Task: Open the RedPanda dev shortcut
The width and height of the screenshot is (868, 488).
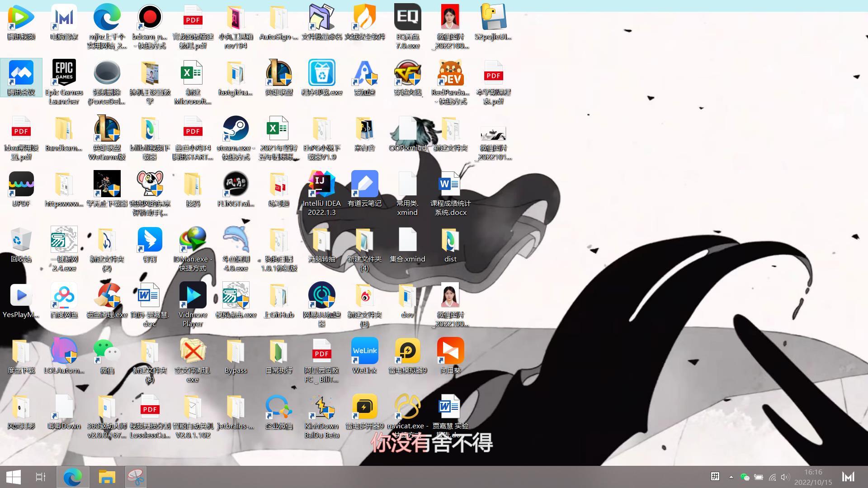Action: [450, 82]
